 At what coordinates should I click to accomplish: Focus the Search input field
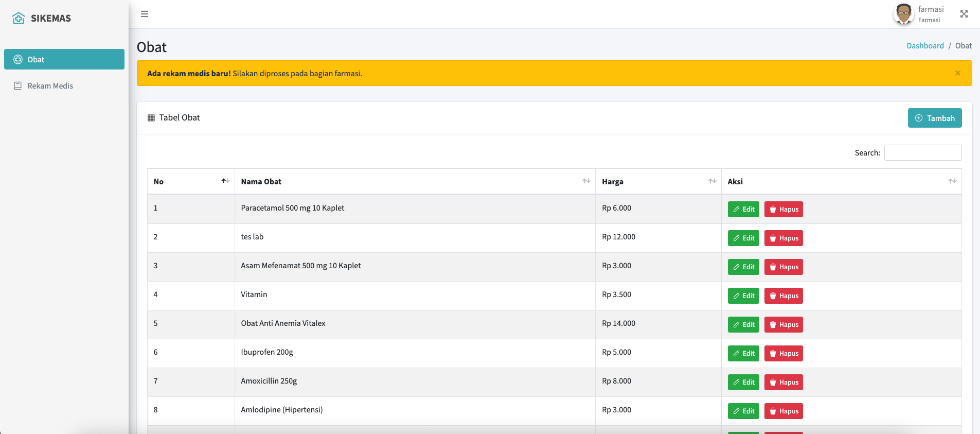point(922,153)
